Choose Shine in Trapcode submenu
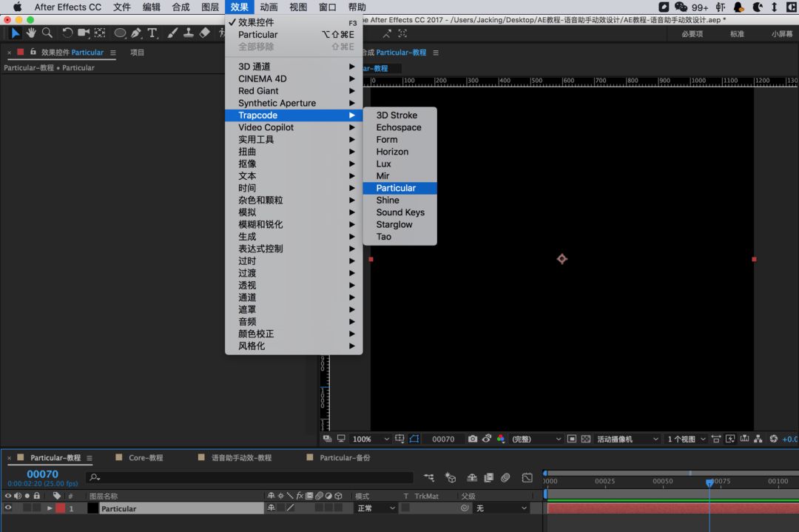 tap(399, 201)
